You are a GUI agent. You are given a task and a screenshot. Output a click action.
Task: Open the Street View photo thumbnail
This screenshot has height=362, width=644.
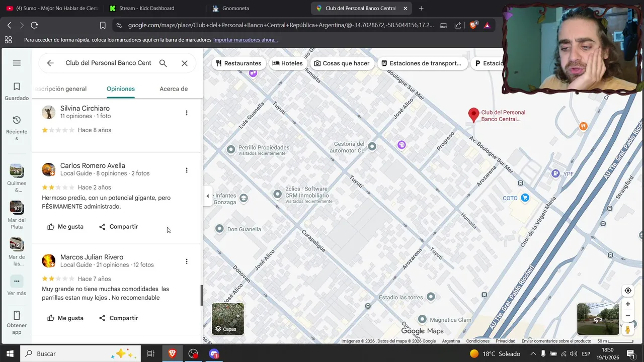[x=598, y=319]
